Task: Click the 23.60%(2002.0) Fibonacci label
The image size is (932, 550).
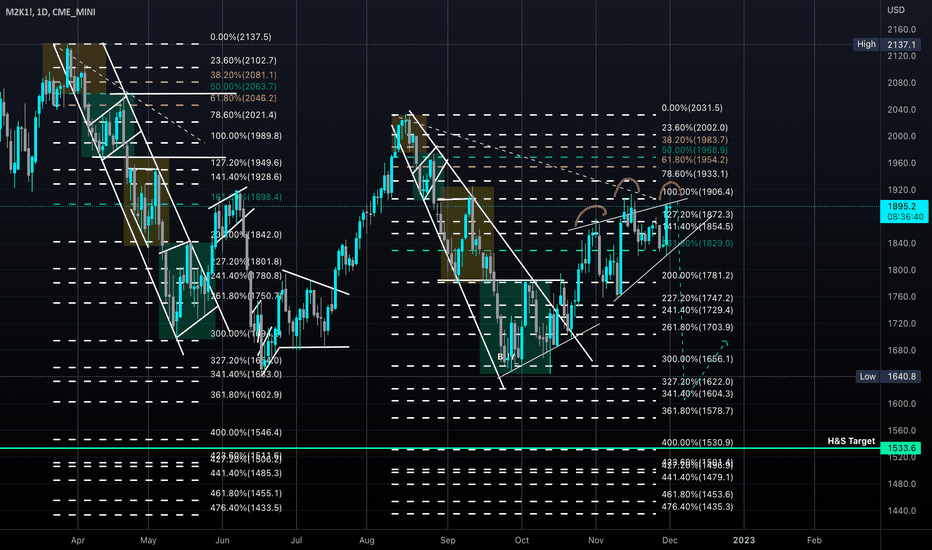Action: 694,128
